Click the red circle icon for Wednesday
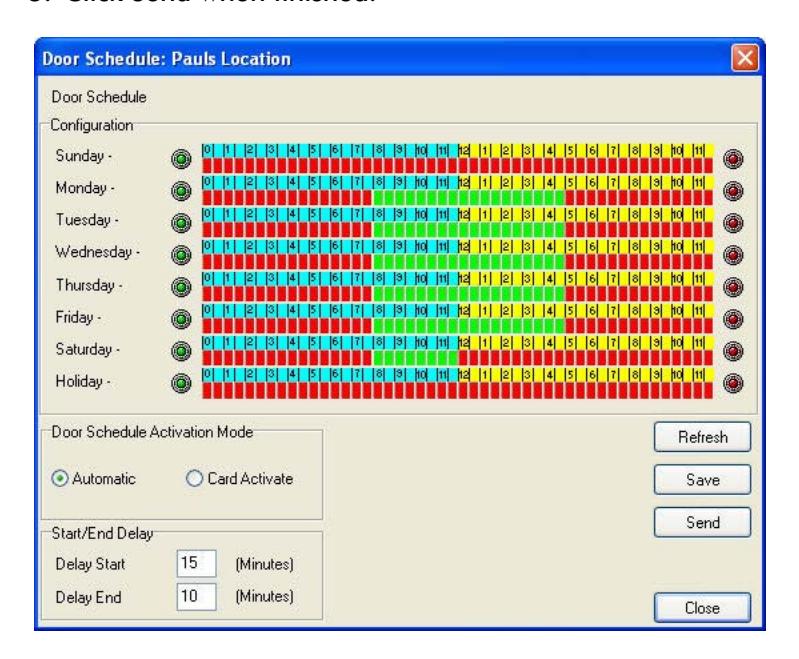 click(x=733, y=255)
